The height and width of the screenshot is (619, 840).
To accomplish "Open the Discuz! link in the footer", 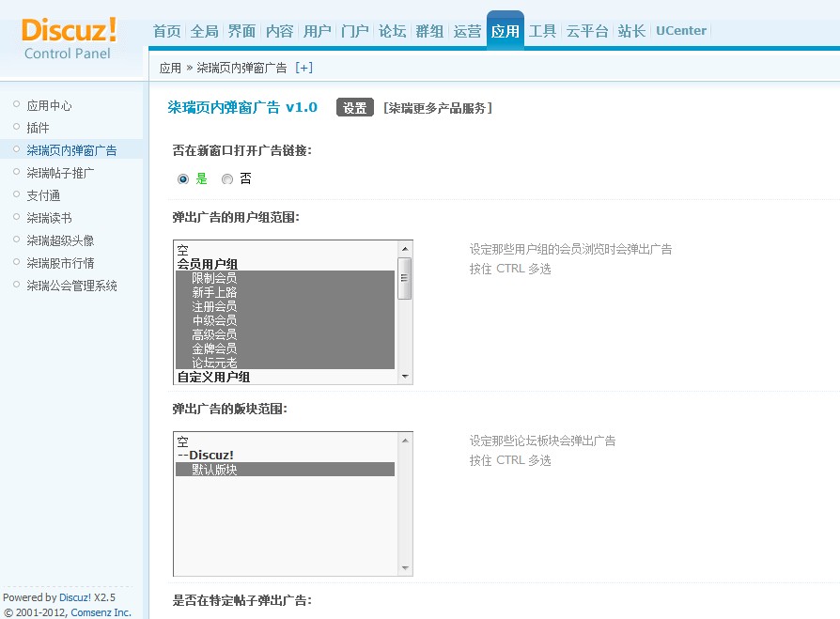I will coord(75,597).
